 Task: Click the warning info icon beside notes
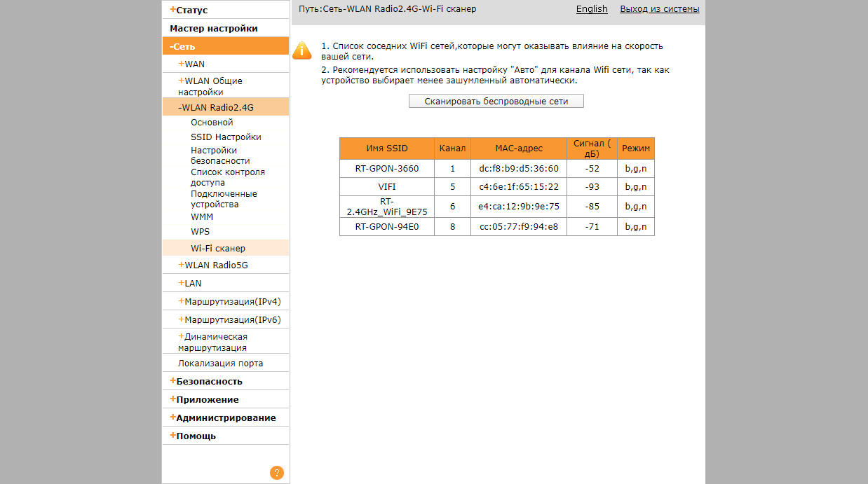coord(301,50)
